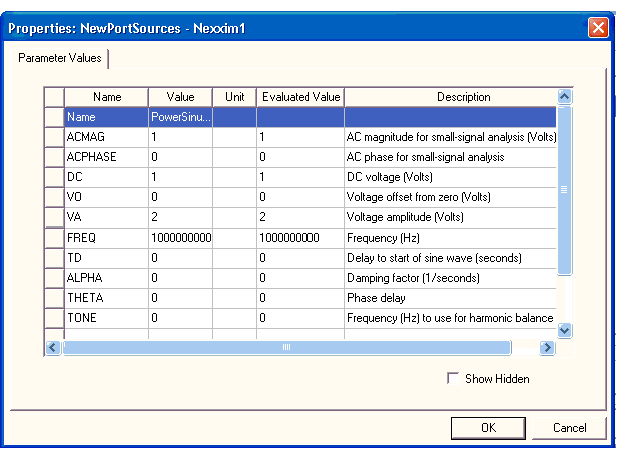620x452 pixels.
Task: Edit the THETA value cell
Action: pos(180,298)
